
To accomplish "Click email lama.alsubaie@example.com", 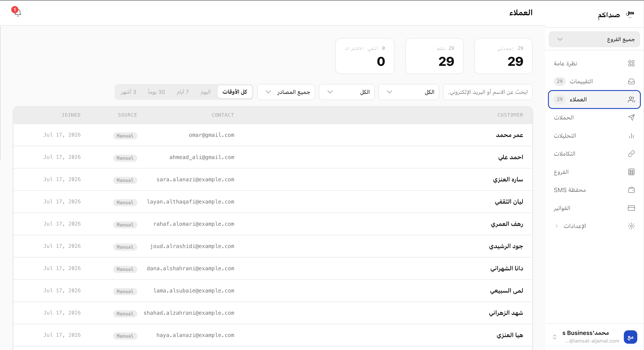I will (194, 291).
